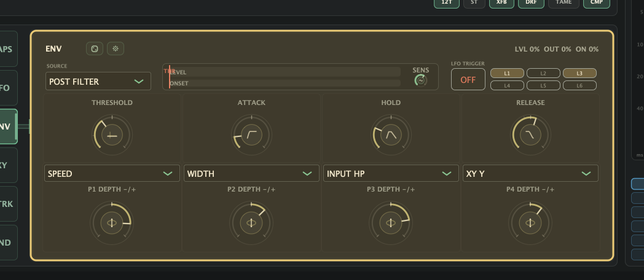The image size is (644, 280).
Task: Click the ON 0% readout
Action: click(587, 49)
